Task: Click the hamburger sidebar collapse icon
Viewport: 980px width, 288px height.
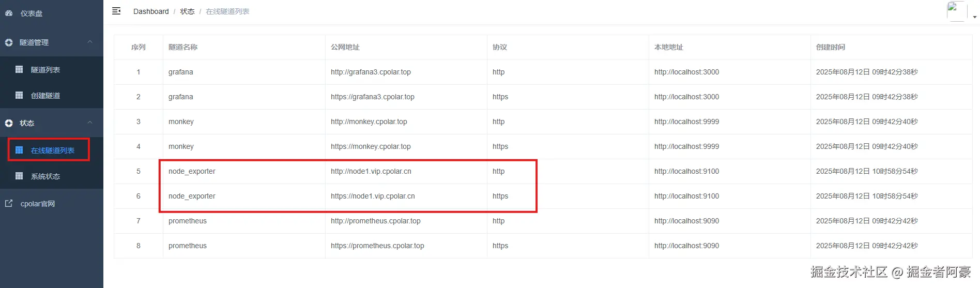Action: point(116,11)
